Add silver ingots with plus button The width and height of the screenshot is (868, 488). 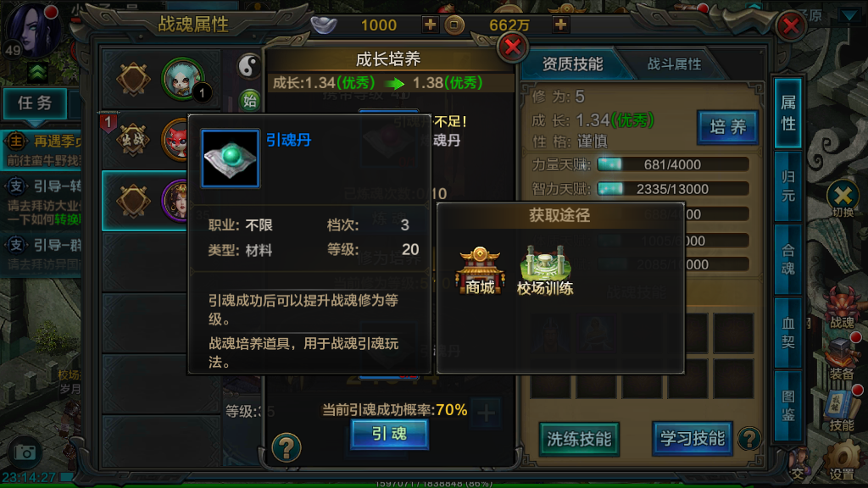(x=430, y=25)
